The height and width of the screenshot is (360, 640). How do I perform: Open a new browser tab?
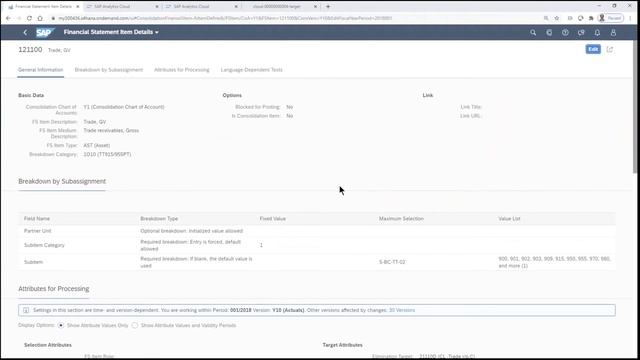pos(328,7)
